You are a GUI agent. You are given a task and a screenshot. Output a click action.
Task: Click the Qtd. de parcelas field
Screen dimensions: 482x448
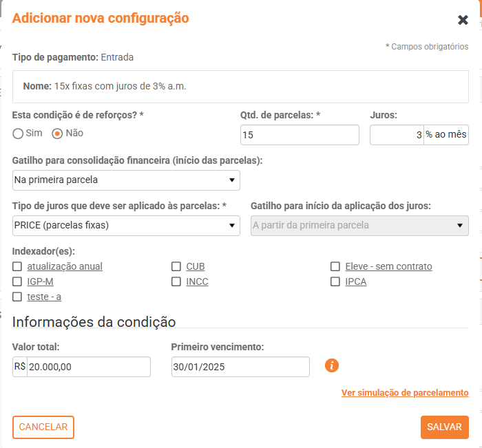(300, 136)
